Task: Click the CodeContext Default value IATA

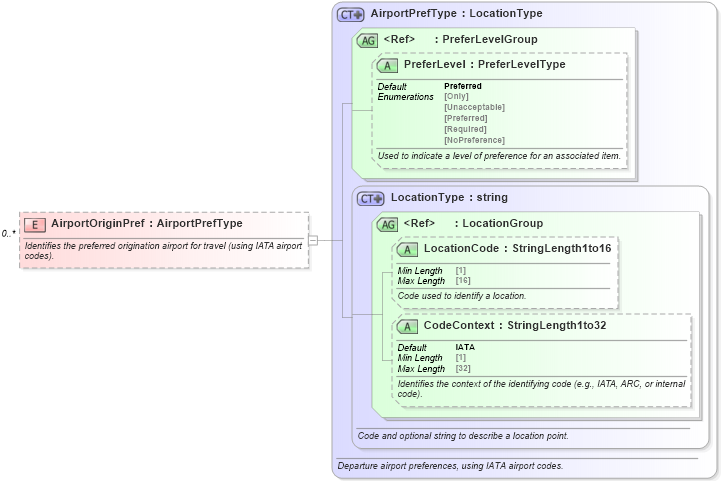Action: click(x=465, y=347)
